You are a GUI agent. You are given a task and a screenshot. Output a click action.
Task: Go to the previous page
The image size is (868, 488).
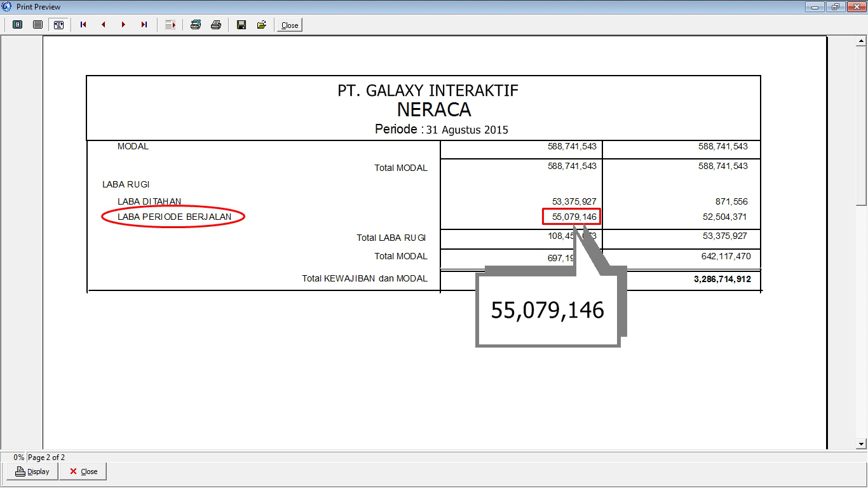point(104,25)
